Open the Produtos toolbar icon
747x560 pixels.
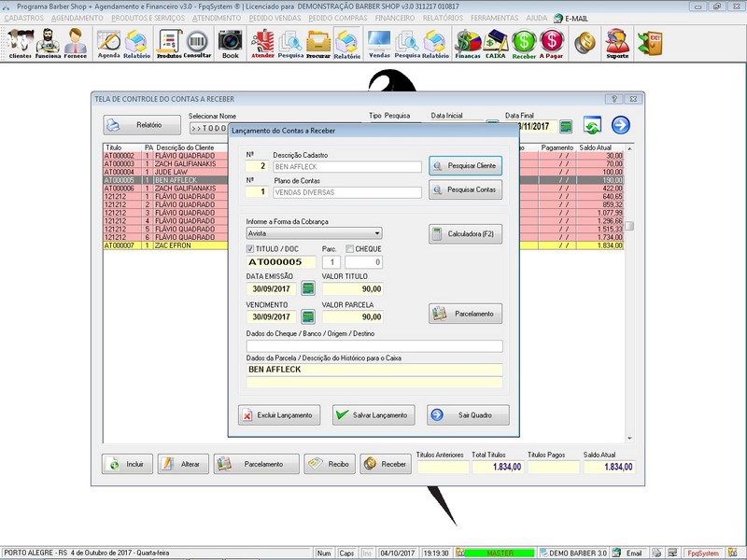(170, 43)
